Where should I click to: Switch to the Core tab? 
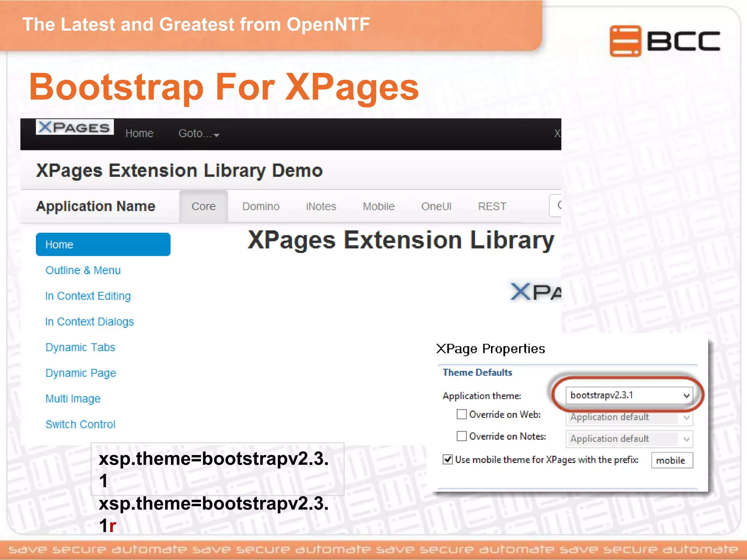click(204, 206)
